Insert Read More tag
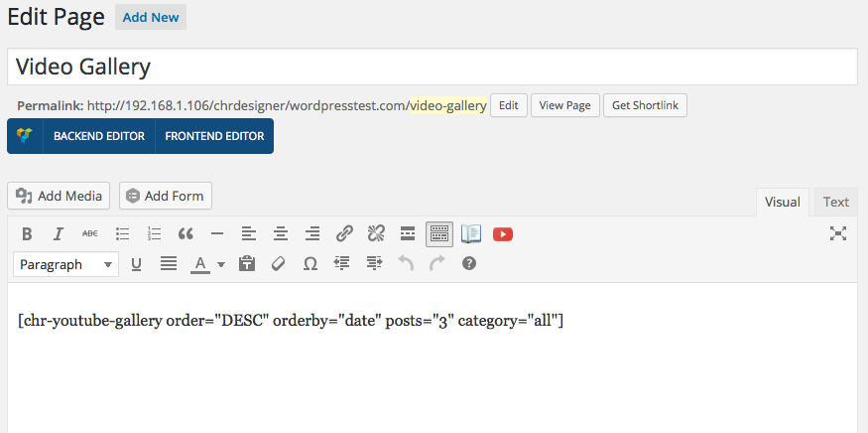The width and height of the screenshot is (868, 433). point(408,234)
